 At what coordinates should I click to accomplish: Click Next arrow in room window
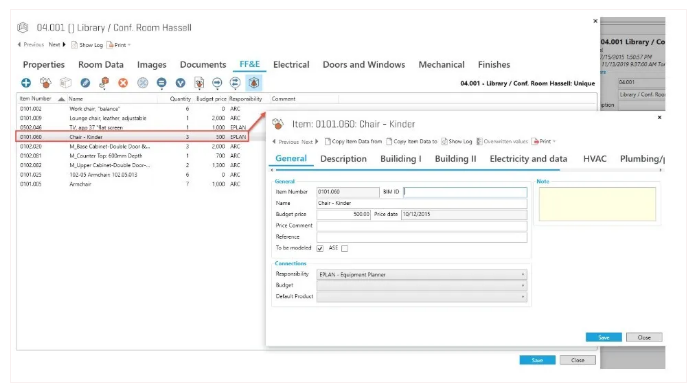[x=57, y=44]
